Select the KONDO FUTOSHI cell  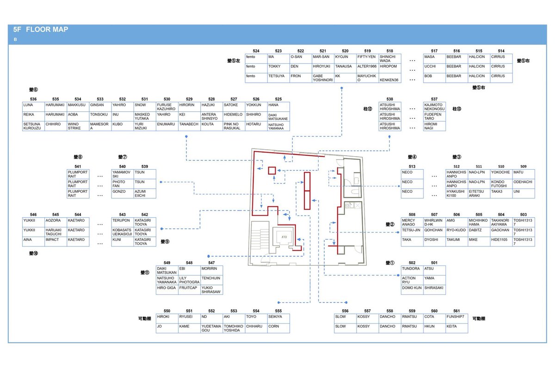(501, 184)
